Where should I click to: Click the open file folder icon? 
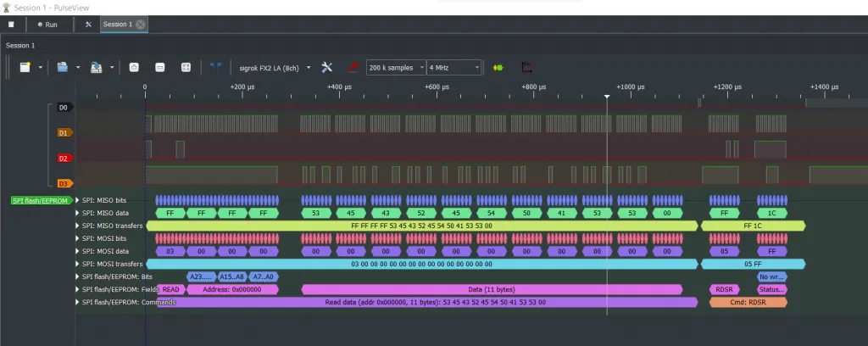pyautogui.click(x=62, y=67)
